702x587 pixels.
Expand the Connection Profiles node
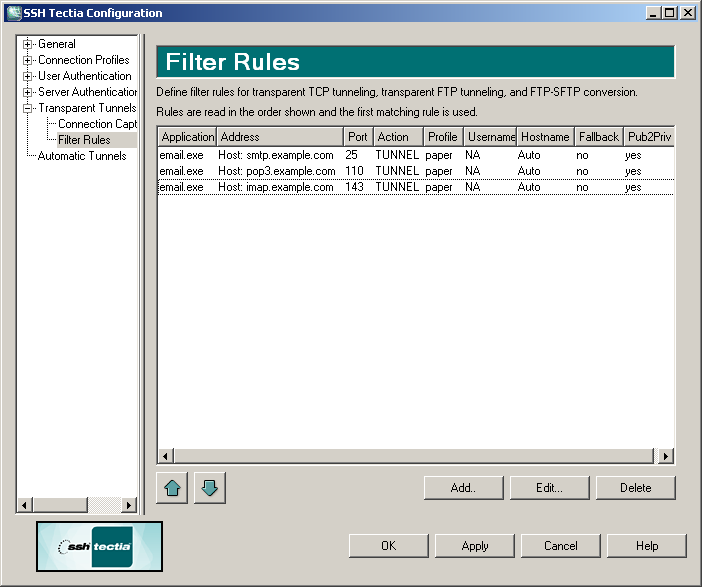[x=27, y=60]
